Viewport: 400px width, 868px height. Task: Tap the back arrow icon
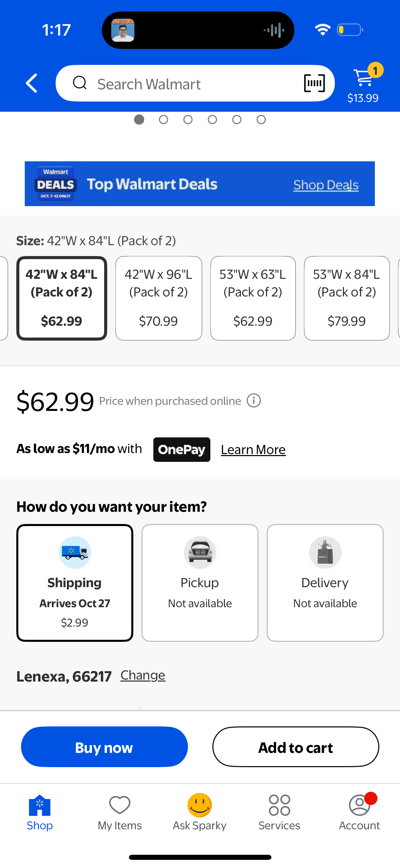pos(32,83)
